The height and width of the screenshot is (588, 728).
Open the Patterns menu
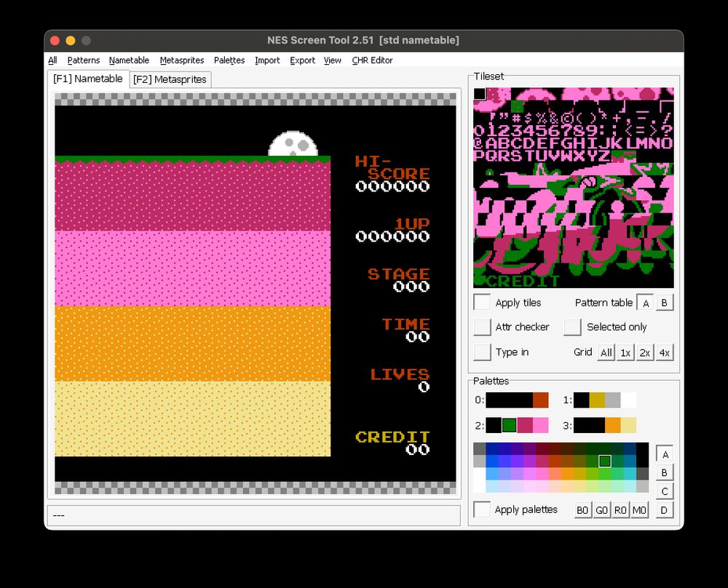(x=84, y=60)
